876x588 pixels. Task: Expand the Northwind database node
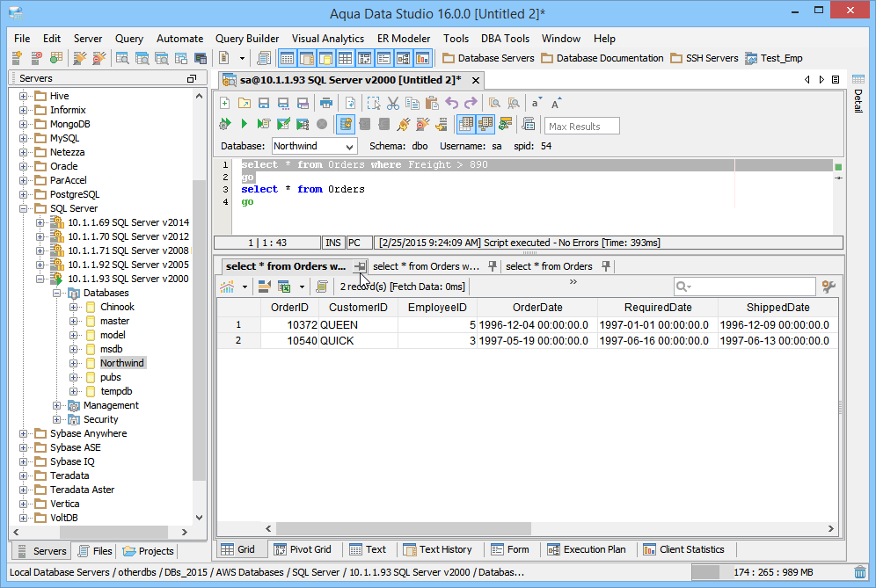click(x=73, y=363)
